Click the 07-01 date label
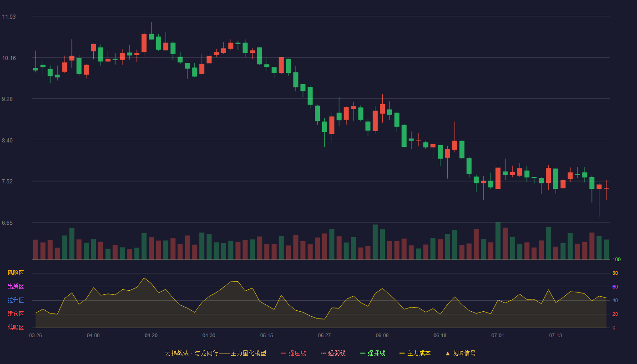637x364 pixels. click(x=498, y=335)
